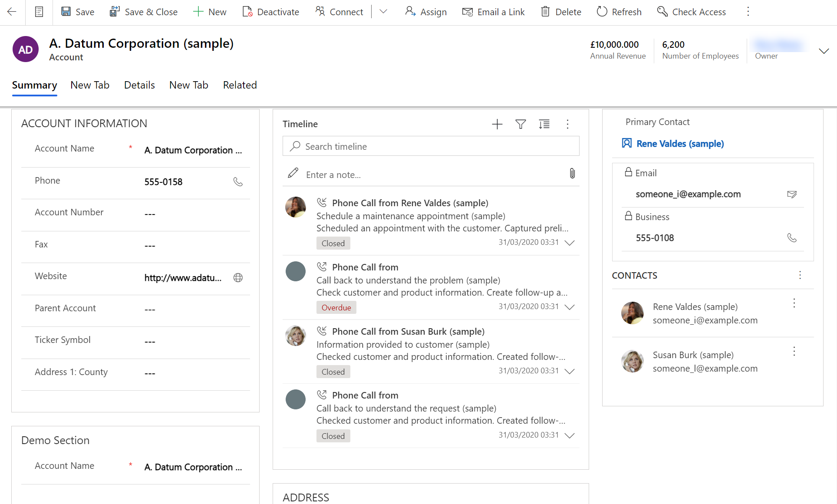Expand the Timeline filter options
The width and height of the screenshot is (837, 504).
click(x=521, y=124)
